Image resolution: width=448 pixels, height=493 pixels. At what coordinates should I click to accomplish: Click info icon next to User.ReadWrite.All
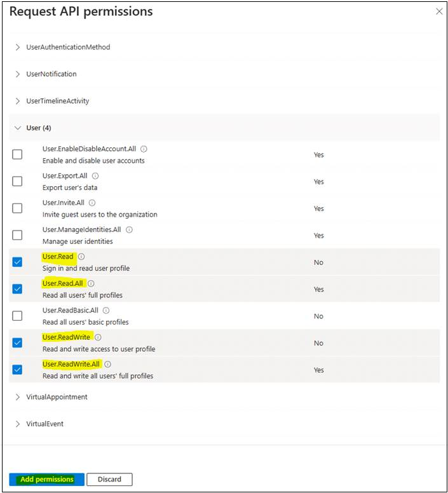click(x=108, y=364)
